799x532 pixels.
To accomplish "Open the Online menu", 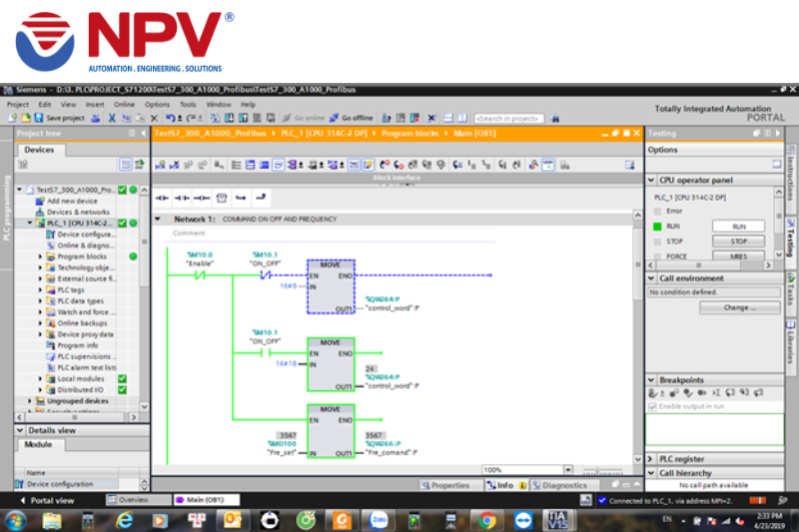I will click(x=124, y=104).
